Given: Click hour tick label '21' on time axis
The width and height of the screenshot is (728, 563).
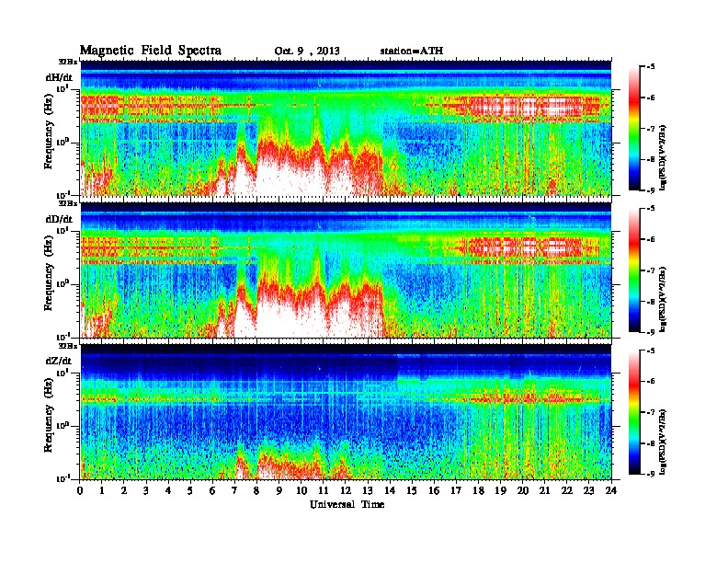Looking at the screenshot, I should point(544,490).
